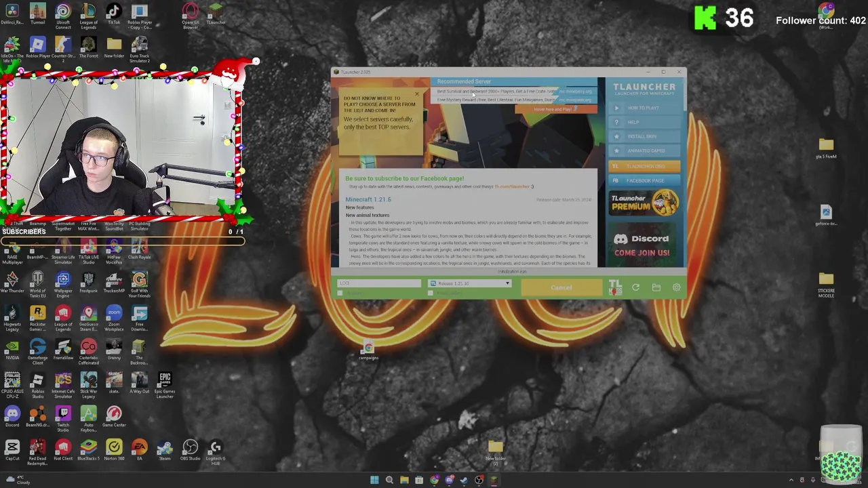The image size is (868, 488).
Task: Open Turmoil desktop icon
Action: tap(38, 15)
